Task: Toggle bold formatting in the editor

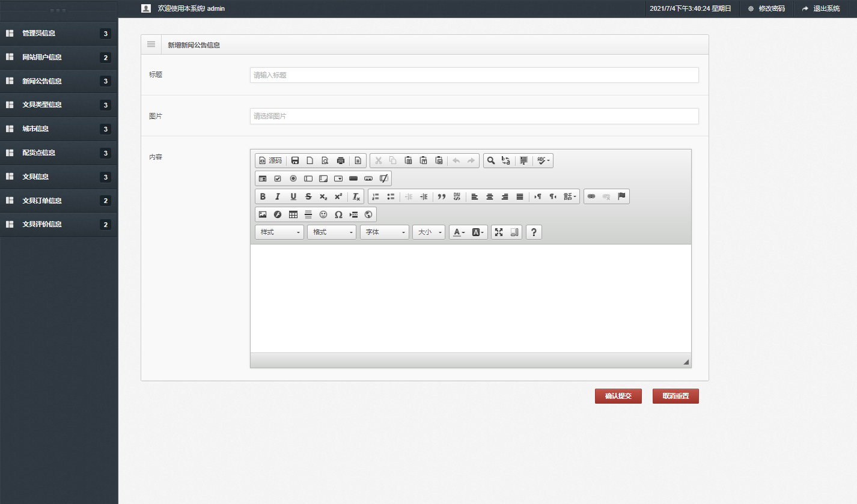Action: coord(262,196)
